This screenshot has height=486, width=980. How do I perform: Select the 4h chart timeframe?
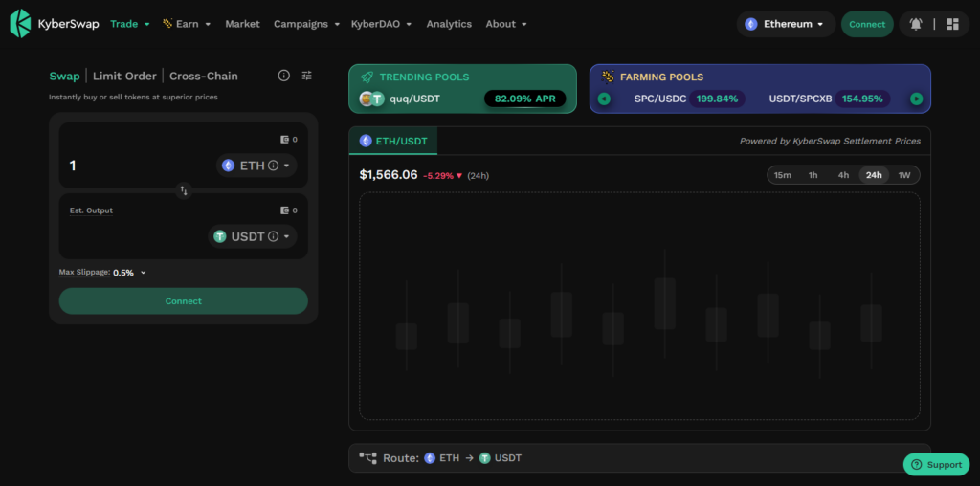[843, 175]
